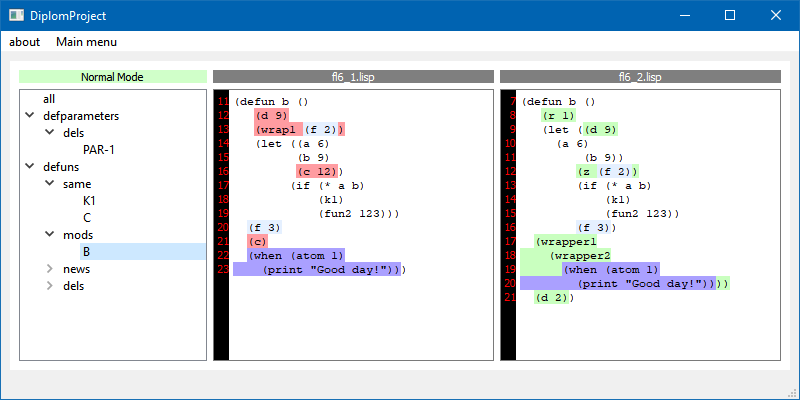Select B under mods
The height and width of the screenshot is (400, 800).
click(x=87, y=252)
